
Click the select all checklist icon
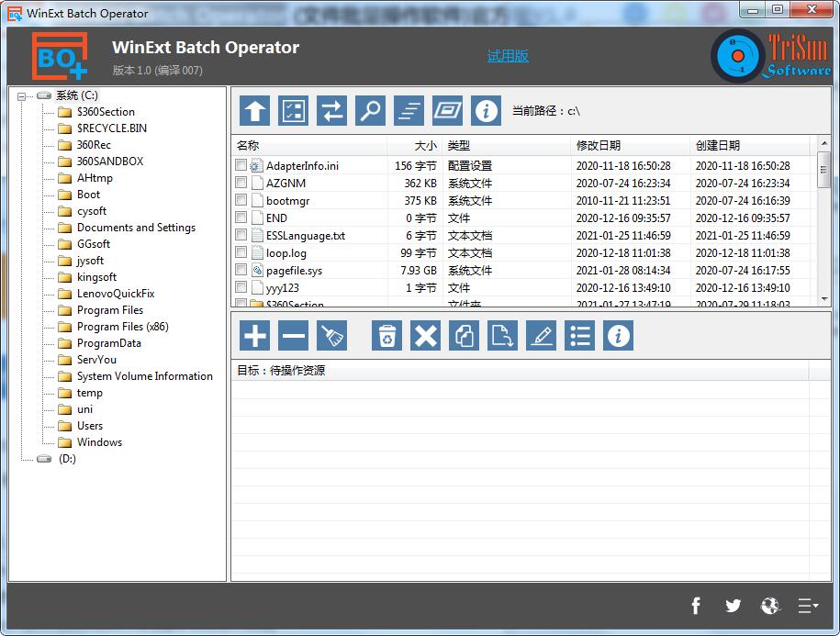tap(293, 111)
